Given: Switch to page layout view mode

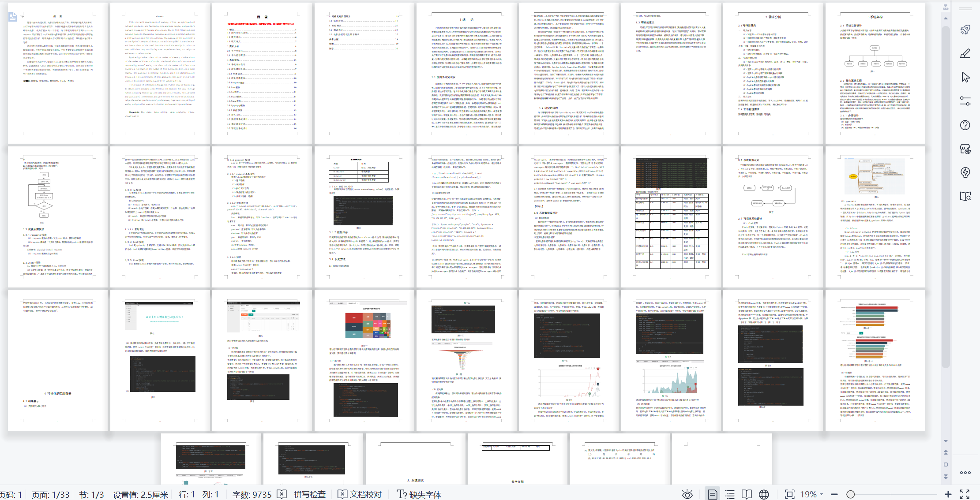Looking at the screenshot, I should point(712,494).
